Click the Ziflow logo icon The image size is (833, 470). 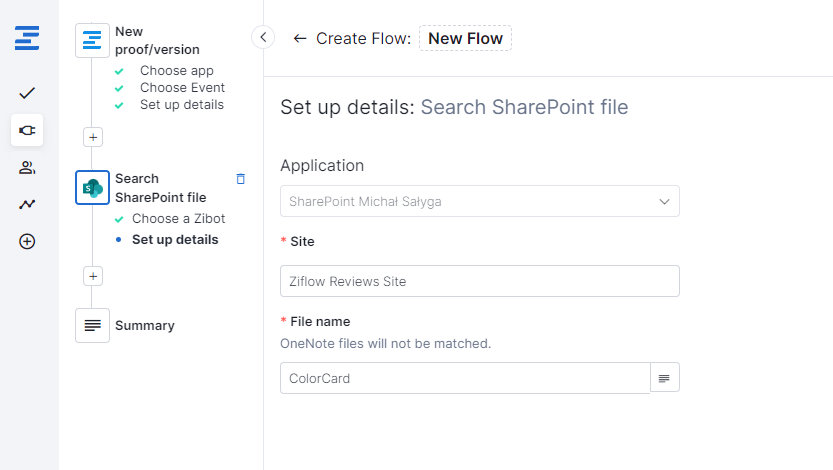27,40
